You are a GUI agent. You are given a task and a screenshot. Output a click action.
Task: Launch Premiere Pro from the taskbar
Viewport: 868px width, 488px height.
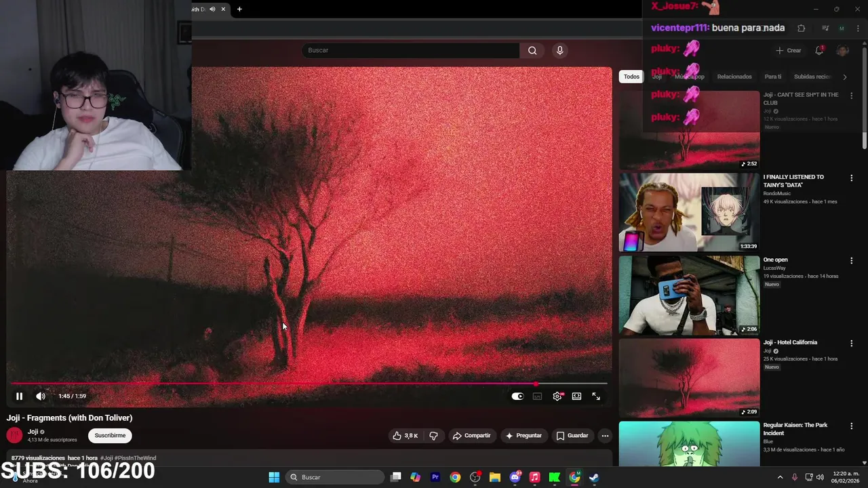click(435, 477)
